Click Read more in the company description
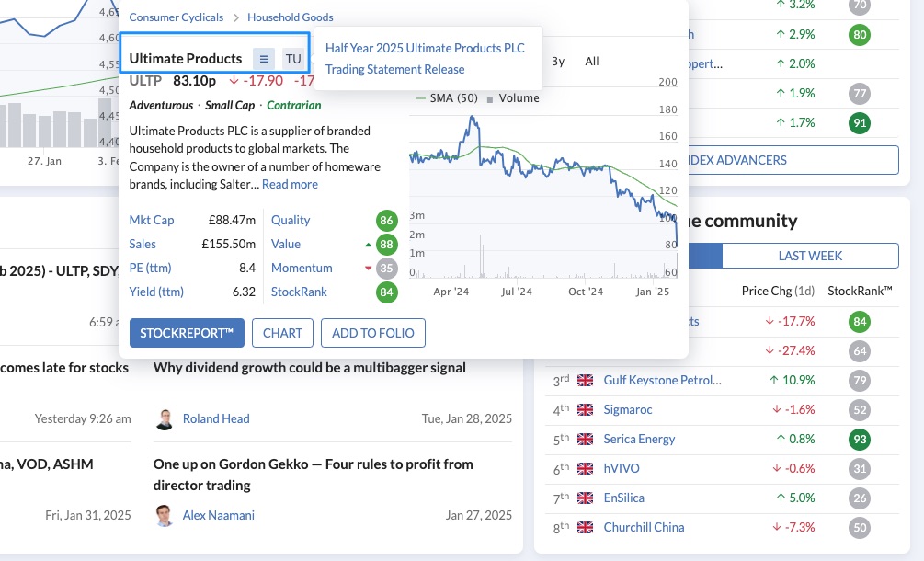The width and height of the screenshot is (924, 561). [x=290, y=185]
